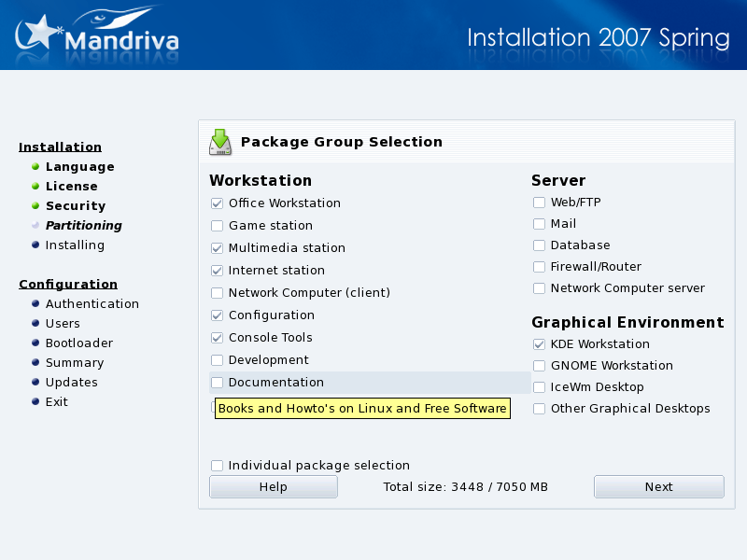Click the blue bullet beside Bootloader
This screenshot has width=747, height=560.
[35, 343]
